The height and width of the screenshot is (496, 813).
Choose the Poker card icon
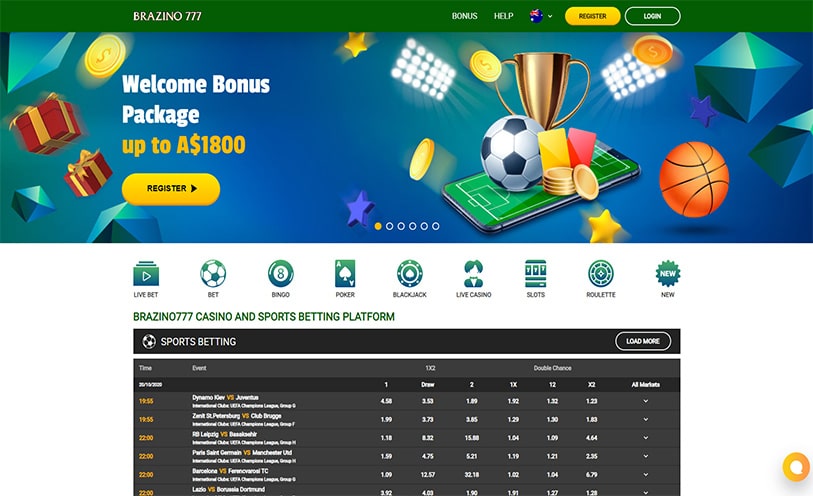345,274
